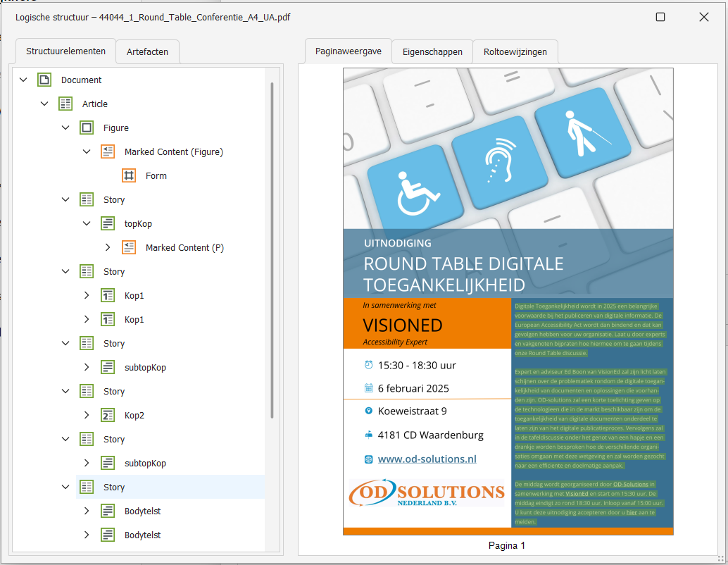Select the 'Marked Content (P)' label
The height and width of the screenshot is (565, 728).
pos(184,248)
